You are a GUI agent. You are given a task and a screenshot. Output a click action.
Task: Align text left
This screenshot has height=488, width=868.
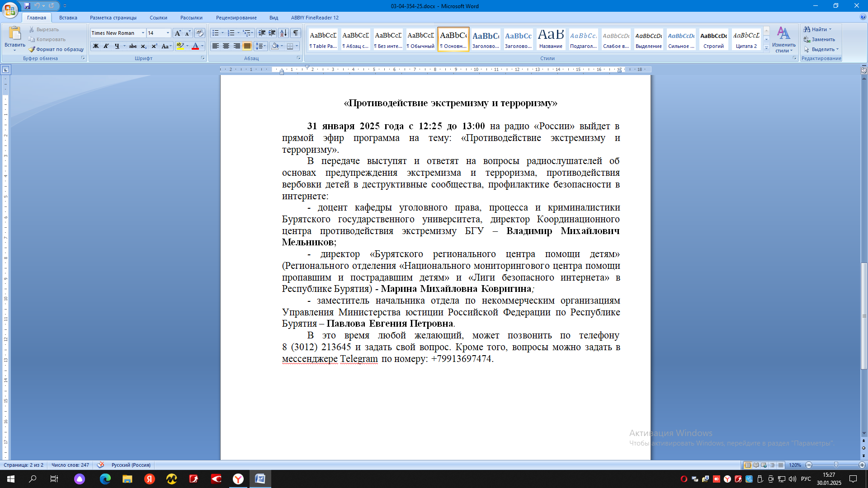216,46
